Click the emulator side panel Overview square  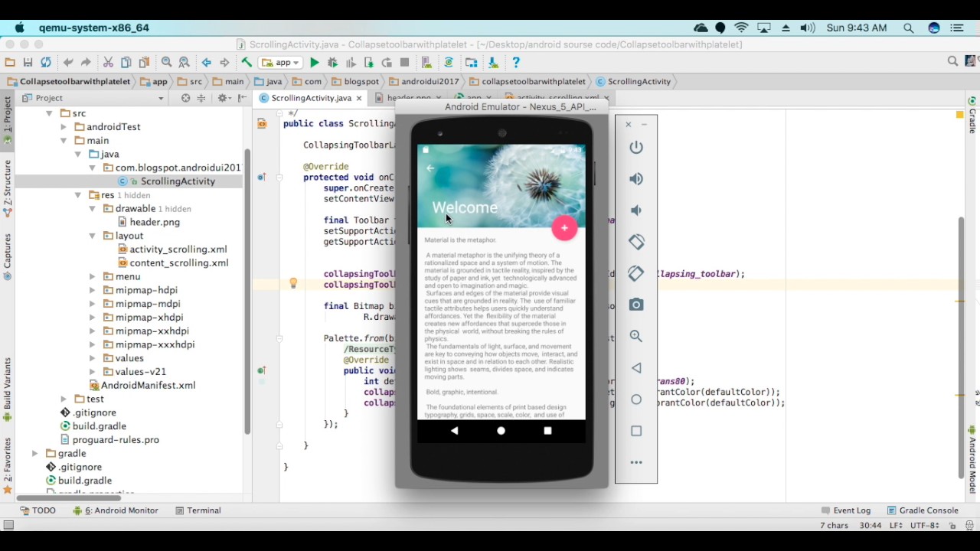(636, 431)
